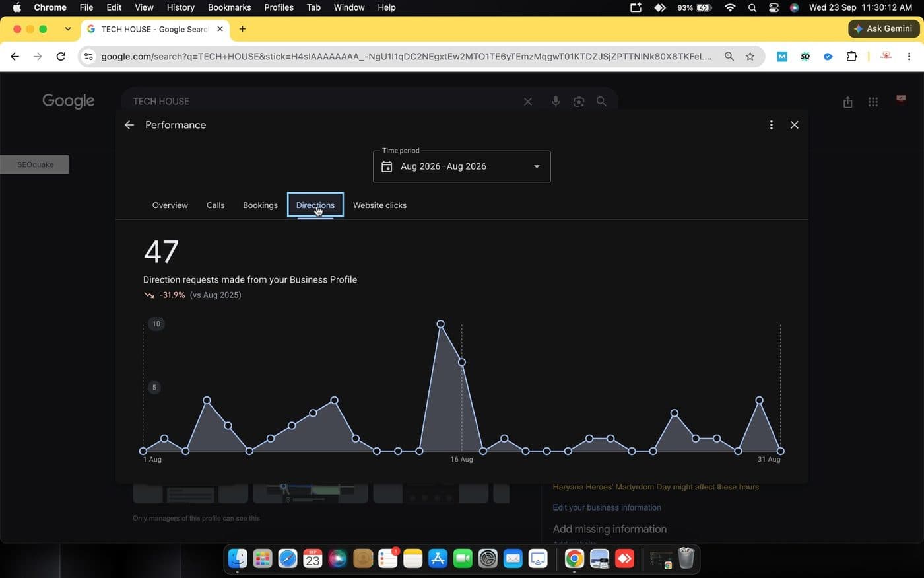This screenshot has width=924, height=578.
Task: Switch to the Bookings tab
Action: (x=260, y=205)
